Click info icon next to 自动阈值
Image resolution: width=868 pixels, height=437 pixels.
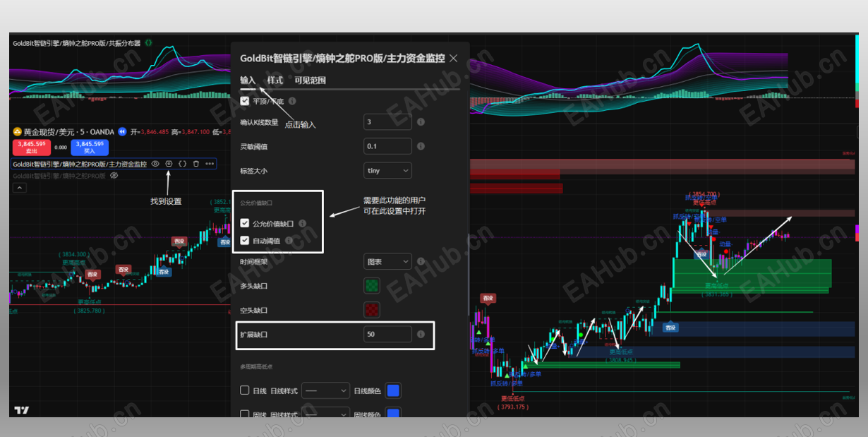(x=289, y=241)
